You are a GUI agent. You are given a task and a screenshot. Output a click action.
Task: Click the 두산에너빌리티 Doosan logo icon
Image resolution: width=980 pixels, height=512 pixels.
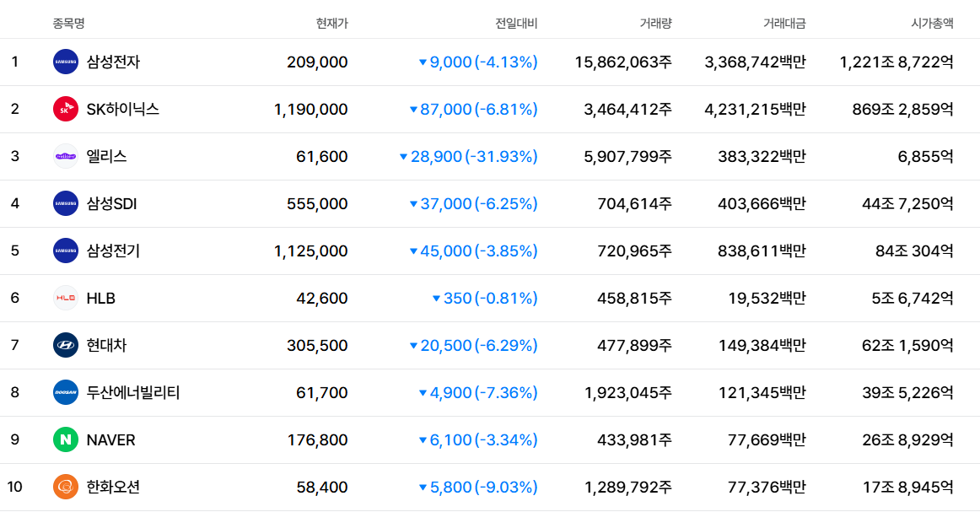coord(66,392)
